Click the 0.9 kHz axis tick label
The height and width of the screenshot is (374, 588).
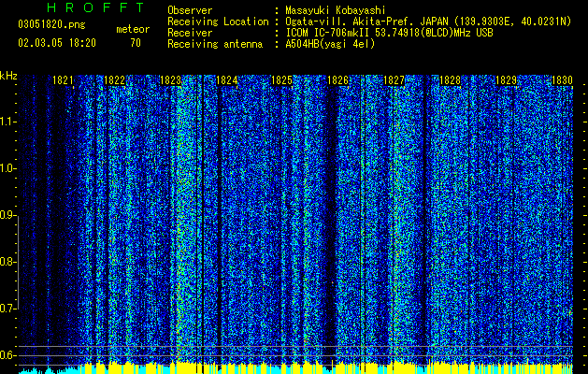(x=8, y=215)
